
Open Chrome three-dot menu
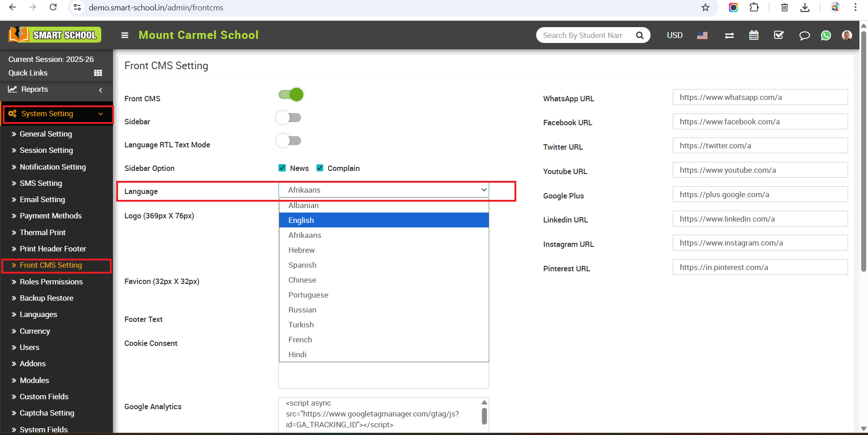[x=855, y=7]
